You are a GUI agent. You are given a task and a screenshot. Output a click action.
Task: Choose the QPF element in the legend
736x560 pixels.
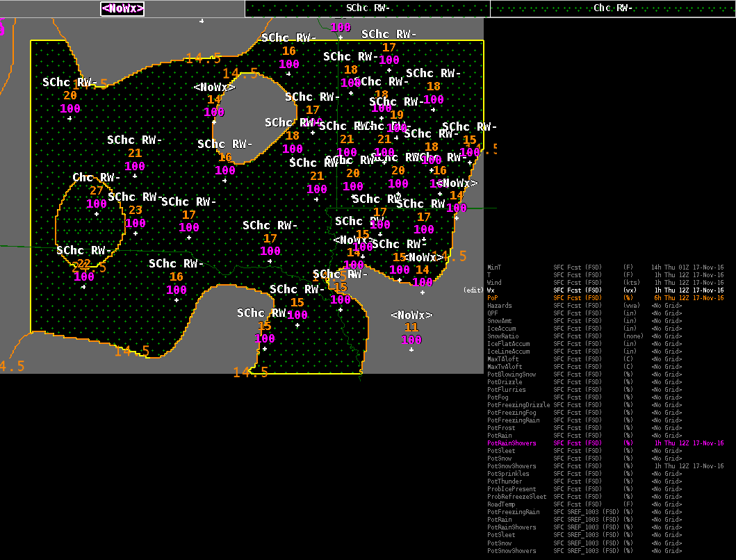[x=493, y=313]
